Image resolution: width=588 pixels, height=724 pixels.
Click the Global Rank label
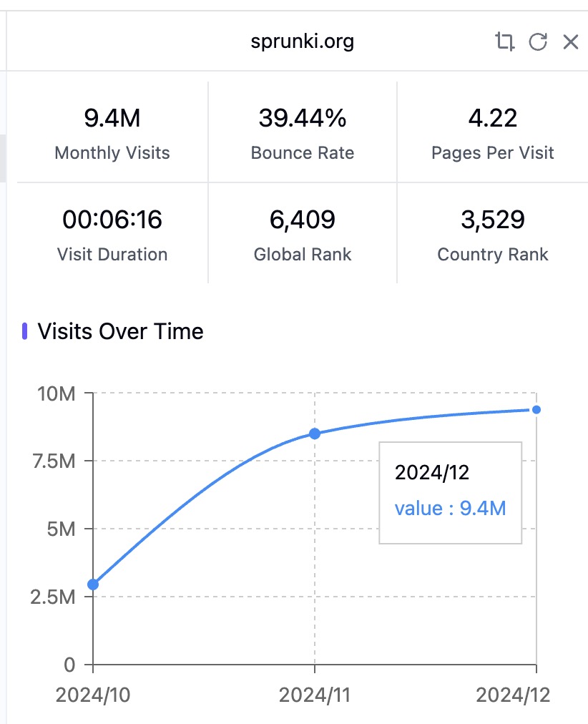coord(303,255)
